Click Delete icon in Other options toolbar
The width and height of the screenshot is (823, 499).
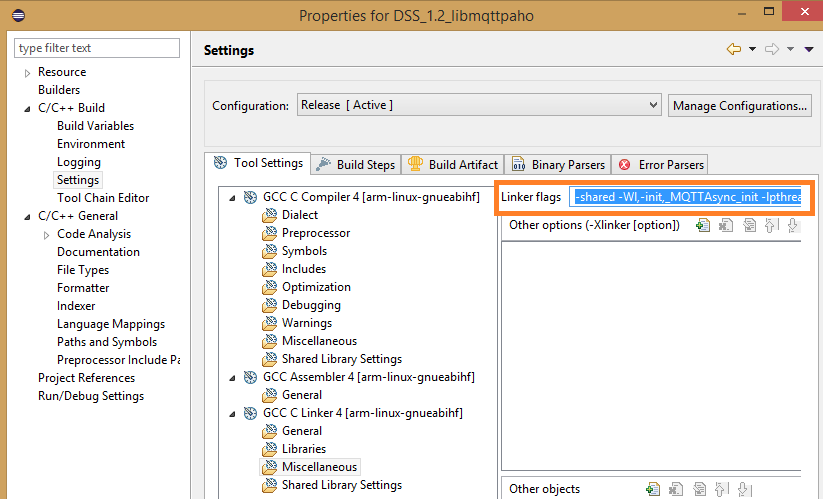click(x=726, y=225)
